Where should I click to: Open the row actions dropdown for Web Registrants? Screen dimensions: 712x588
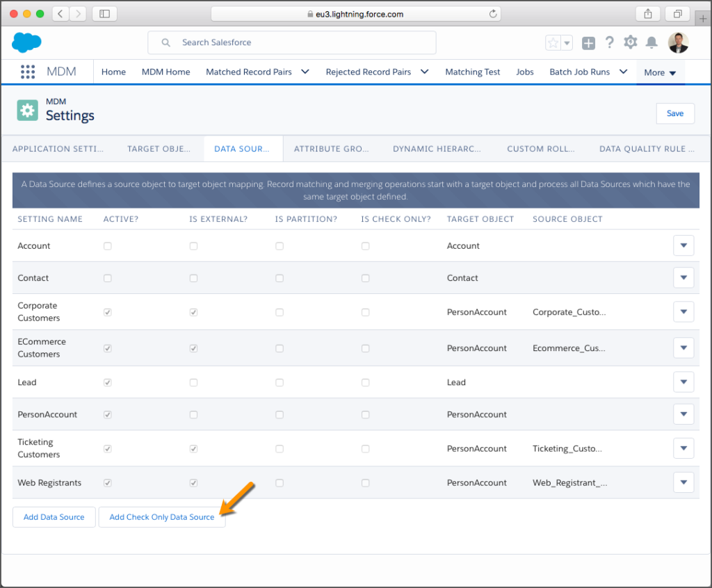[x=683, y=482]
